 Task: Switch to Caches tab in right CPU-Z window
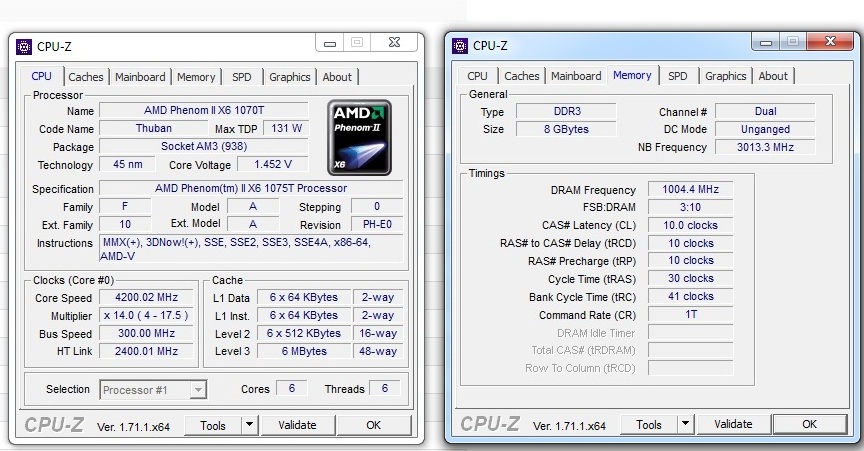(x=522, y=76)
